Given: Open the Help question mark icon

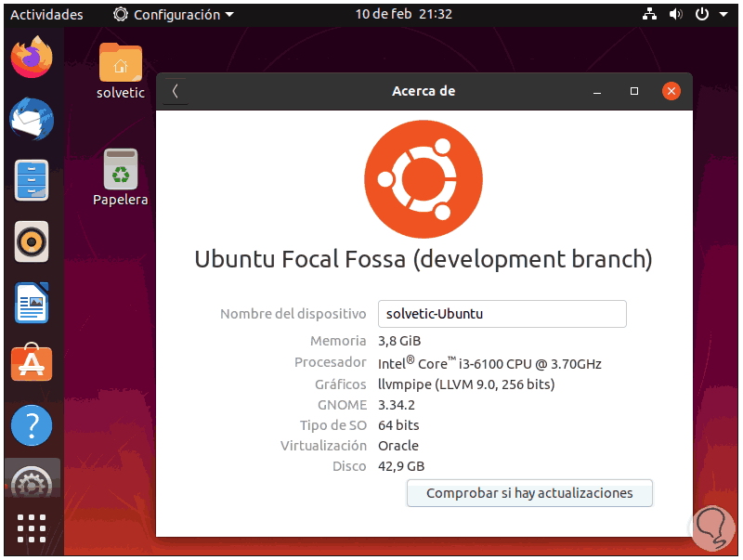Looking at the screenshot, I should pyautogui.click(x=32, y=425).
